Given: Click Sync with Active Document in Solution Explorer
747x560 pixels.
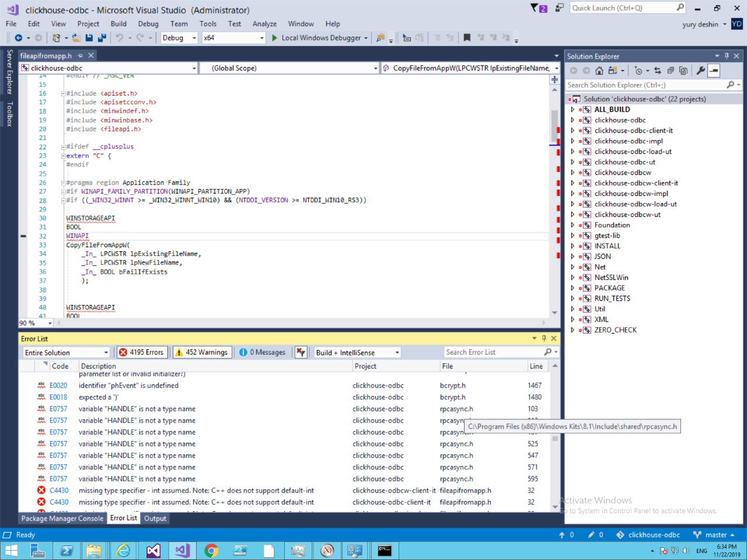Looking at the screenshot, I should click(x=658, y=71).
